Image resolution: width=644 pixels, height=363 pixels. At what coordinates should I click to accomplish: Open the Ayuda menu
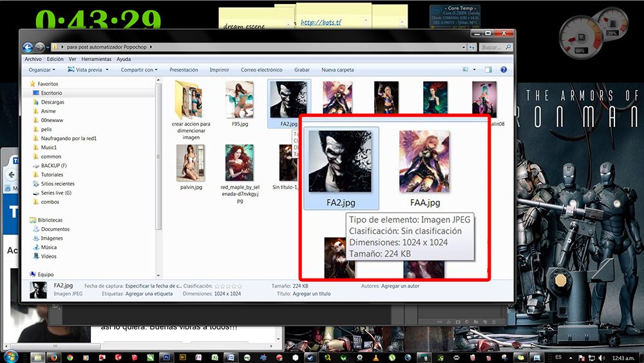[124, 59]
